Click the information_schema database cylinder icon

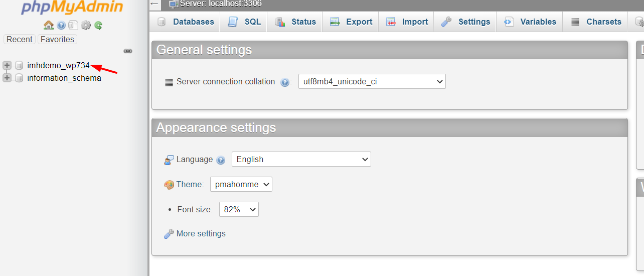(x=19, y=78)
